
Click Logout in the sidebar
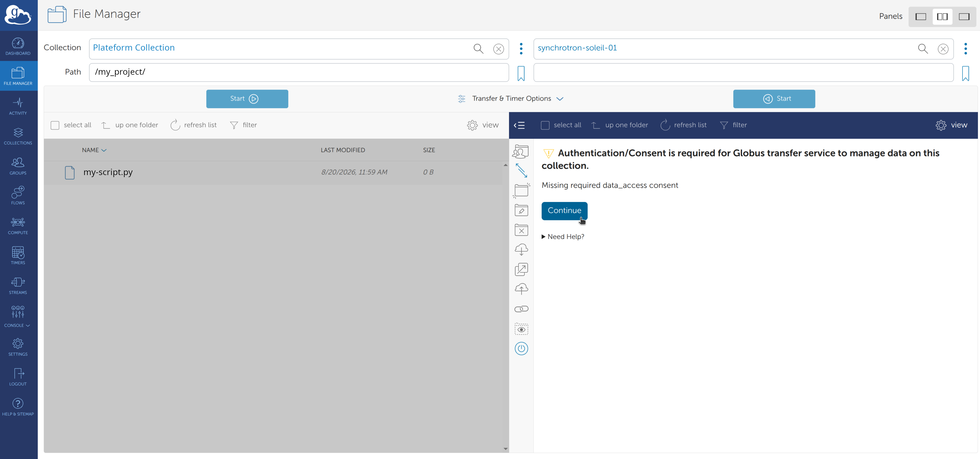[18, 377]
